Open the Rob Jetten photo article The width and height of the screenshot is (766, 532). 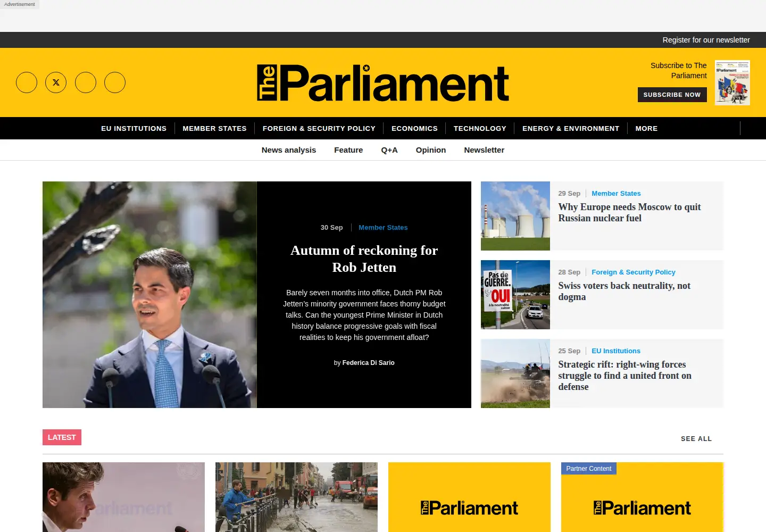click(149, 295)
